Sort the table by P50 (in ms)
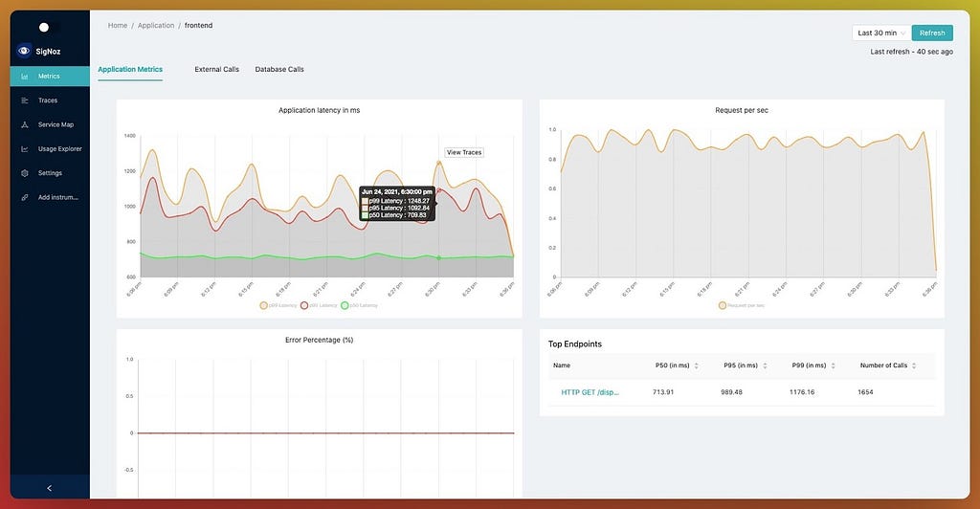The image size is (980, 509). pyautogui.click(x=697, y=365)
